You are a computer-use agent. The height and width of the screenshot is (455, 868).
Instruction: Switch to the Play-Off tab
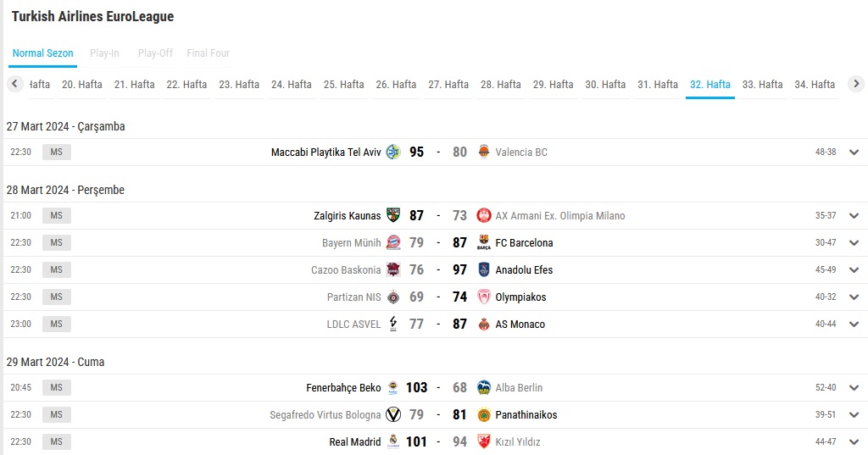[x=155, y=53]
